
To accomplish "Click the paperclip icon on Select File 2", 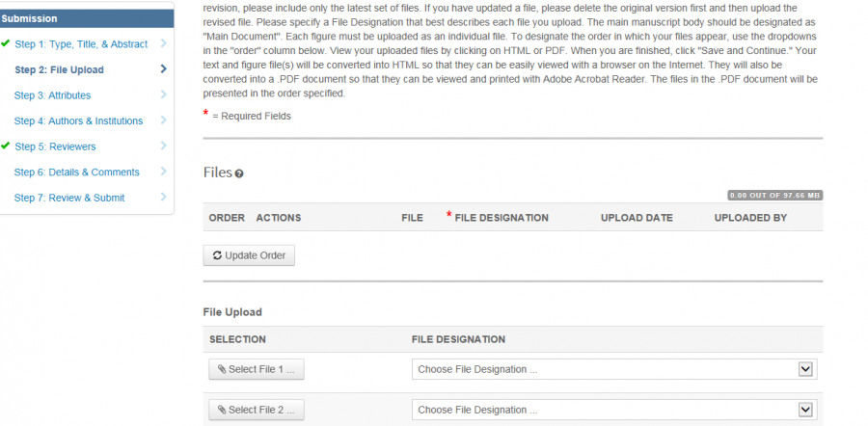I will coord(222,410).
